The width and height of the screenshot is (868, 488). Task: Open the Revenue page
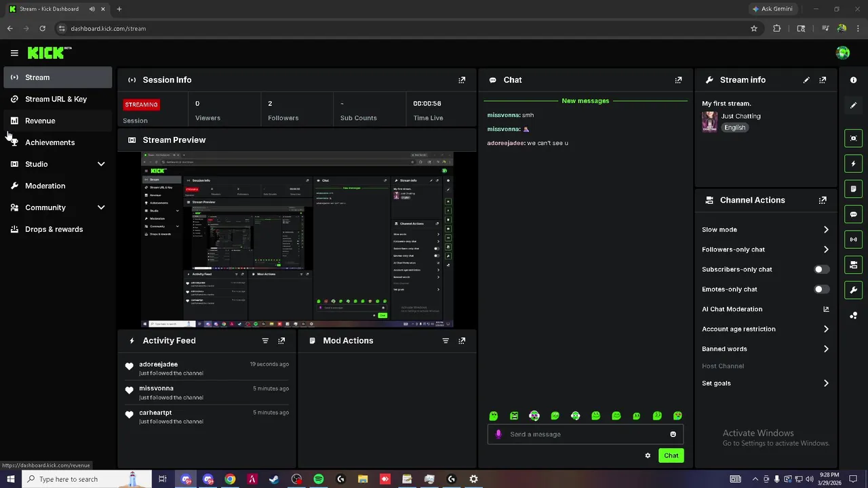pyautogui.click(x=58, y=121)
